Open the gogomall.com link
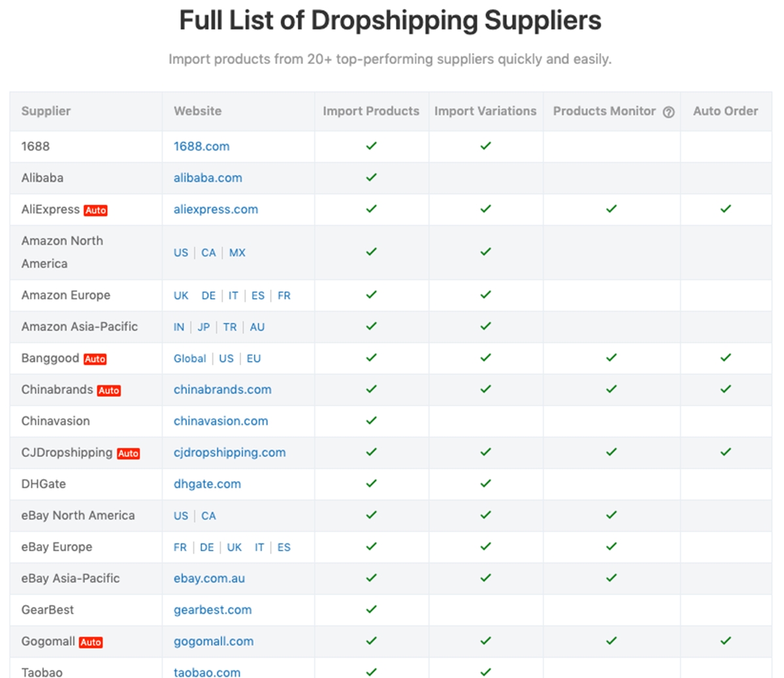 213,641
